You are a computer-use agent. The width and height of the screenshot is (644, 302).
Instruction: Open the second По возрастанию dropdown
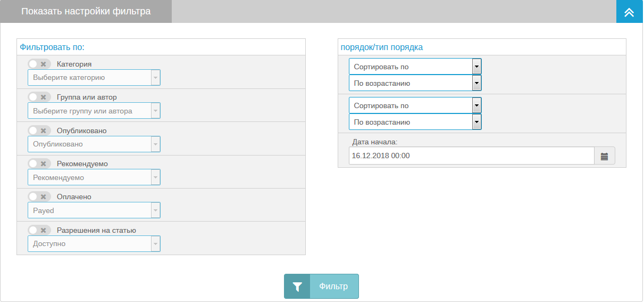415,122
